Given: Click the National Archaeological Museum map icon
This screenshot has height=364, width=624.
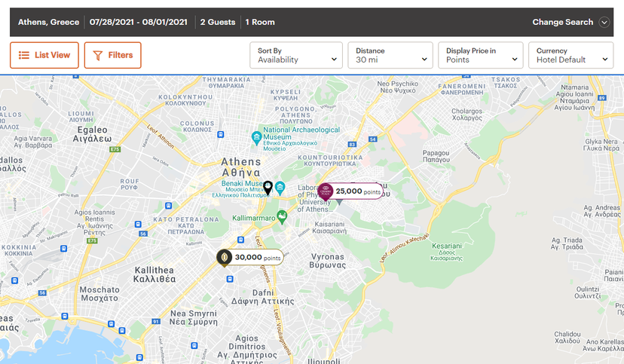Looking at the screenshot, I should (255, 134).
